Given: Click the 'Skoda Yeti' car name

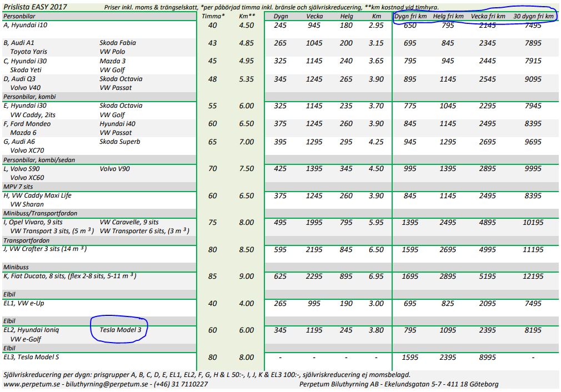Looking at the screenshot, I should (26, 70).
